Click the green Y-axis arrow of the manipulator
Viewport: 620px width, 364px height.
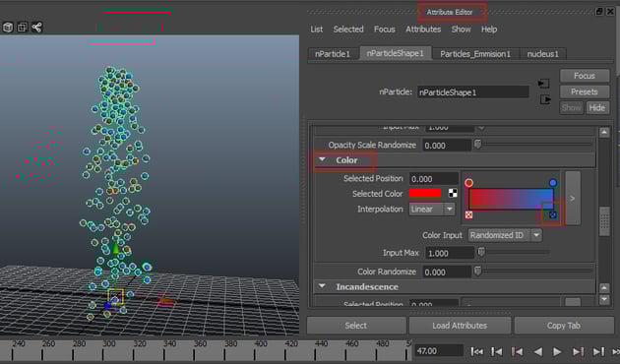click(115, 248)
